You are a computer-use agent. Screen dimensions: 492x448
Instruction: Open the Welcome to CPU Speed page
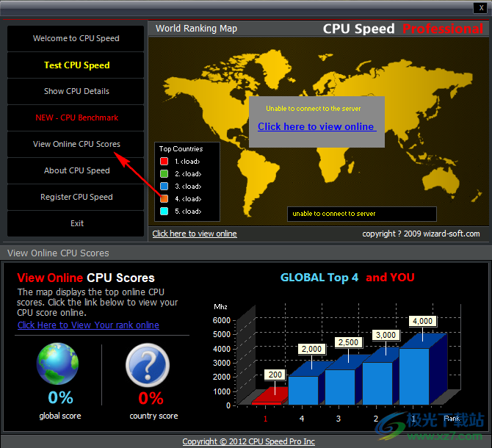pos(76,39)
